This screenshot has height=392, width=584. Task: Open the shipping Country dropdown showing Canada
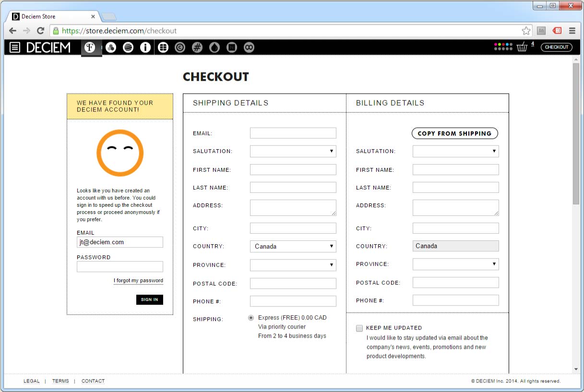click(293, 246)
